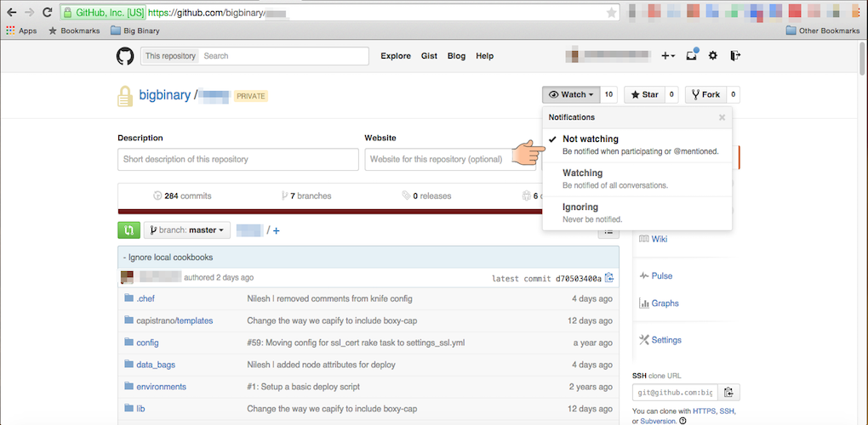Image resolution: width=868 pixels, height=425 pixels.
Task: Click the watchers count 10
Action: click(x=609, y=95)
